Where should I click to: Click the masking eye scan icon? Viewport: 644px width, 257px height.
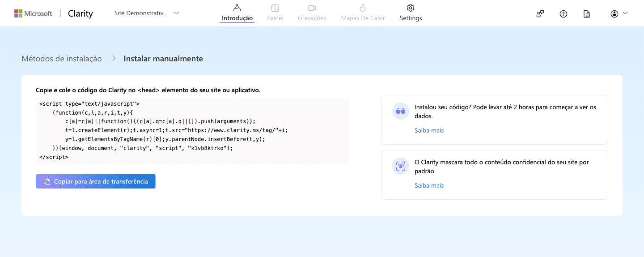[x=400, y=166]
